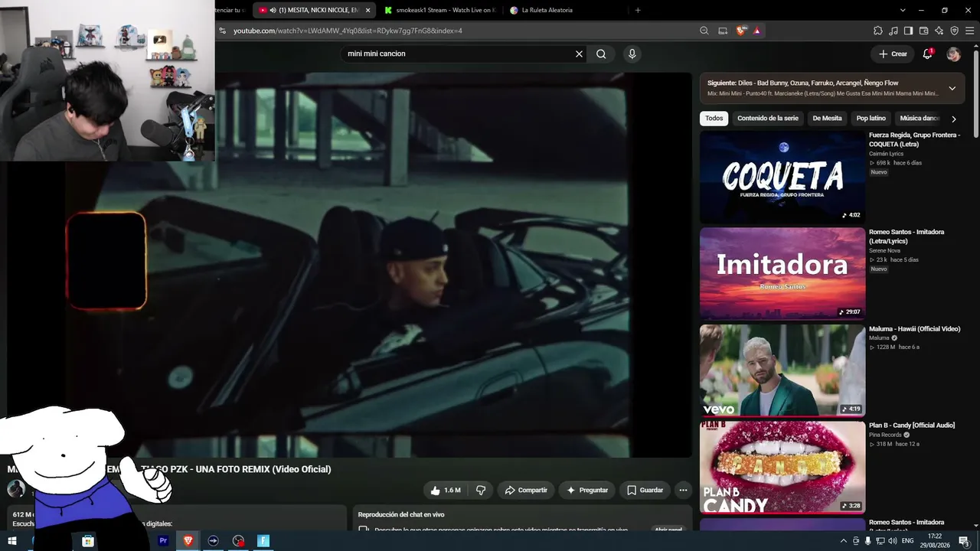Open Brave Leo AI sparkle icon
The width and height of the screenshot is (980, 551).
939,31
